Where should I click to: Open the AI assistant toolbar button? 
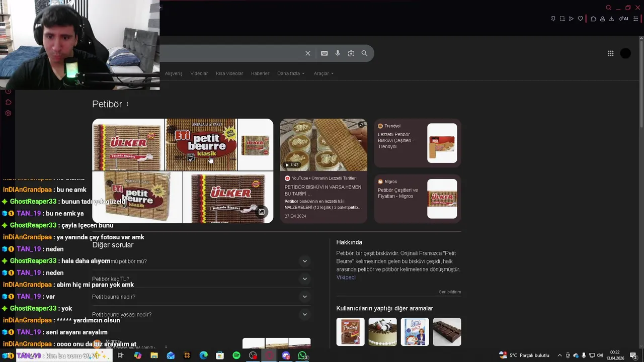(x=623, y=19)
